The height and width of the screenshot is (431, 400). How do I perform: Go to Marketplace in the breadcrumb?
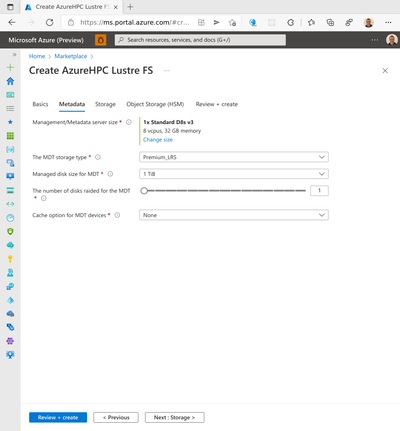pos(71,56)
